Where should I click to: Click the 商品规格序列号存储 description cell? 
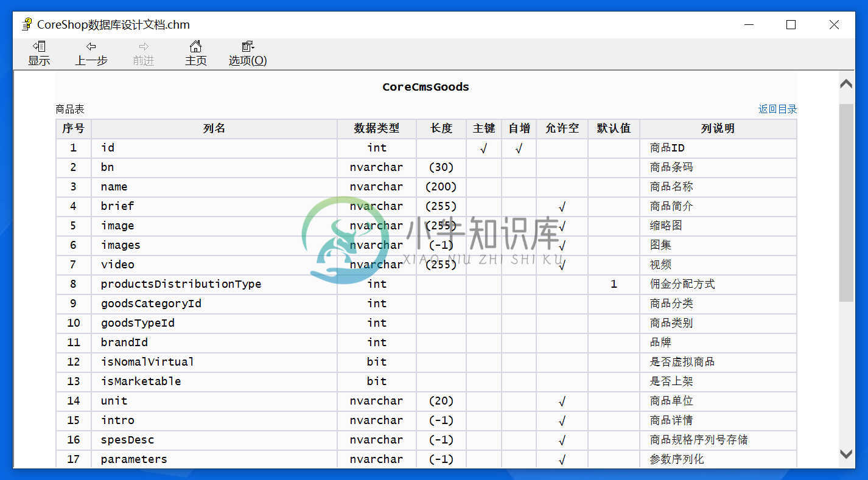(x=718, y=440)
